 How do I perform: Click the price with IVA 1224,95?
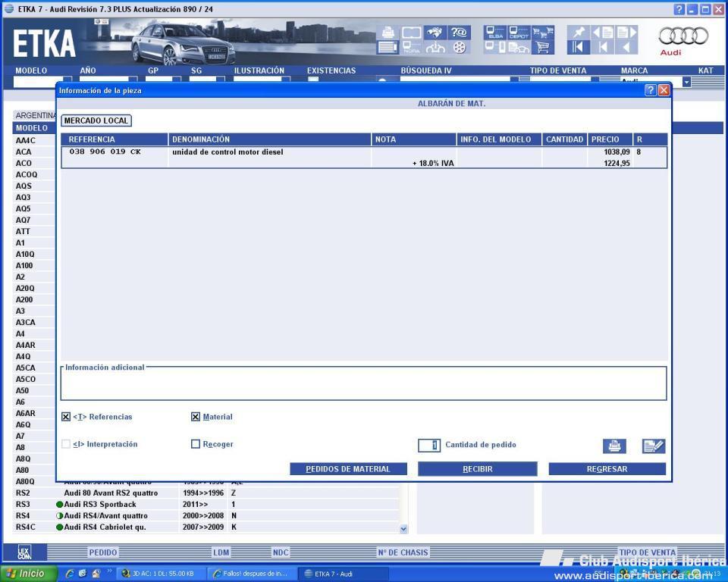[617, 164]
